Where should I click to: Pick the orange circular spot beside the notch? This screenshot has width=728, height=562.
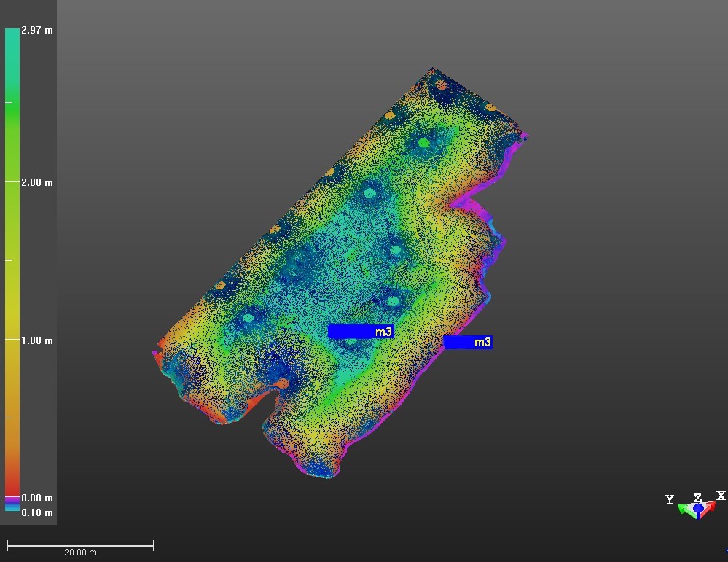(x=282, y=383)
